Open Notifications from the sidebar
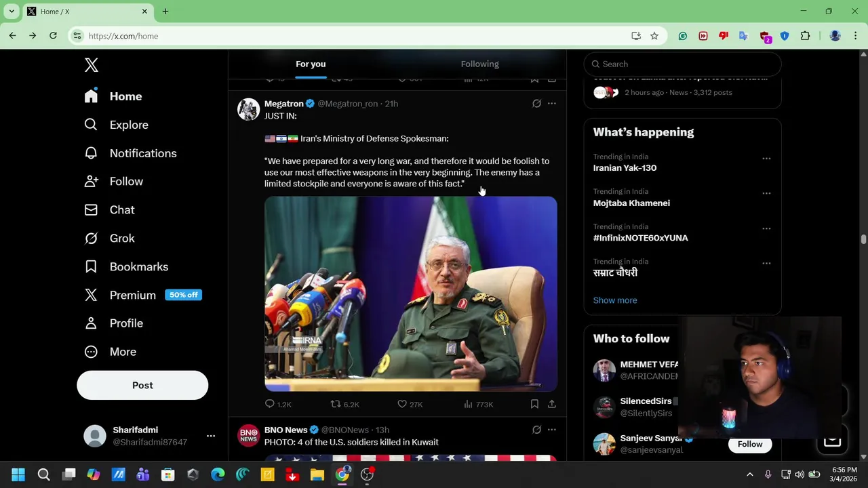The height and width of the screenshot is (488, 868). coord(130,153)
